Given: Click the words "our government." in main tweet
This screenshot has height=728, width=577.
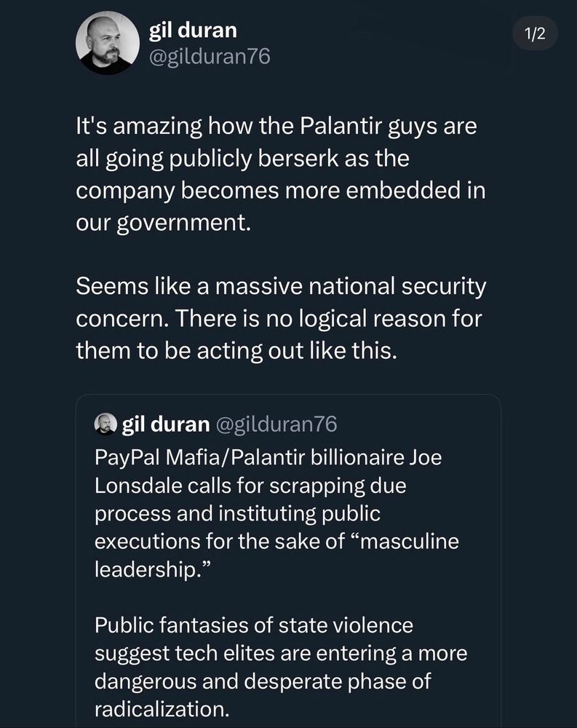Looking at the screenshot, I should point(162,222).
